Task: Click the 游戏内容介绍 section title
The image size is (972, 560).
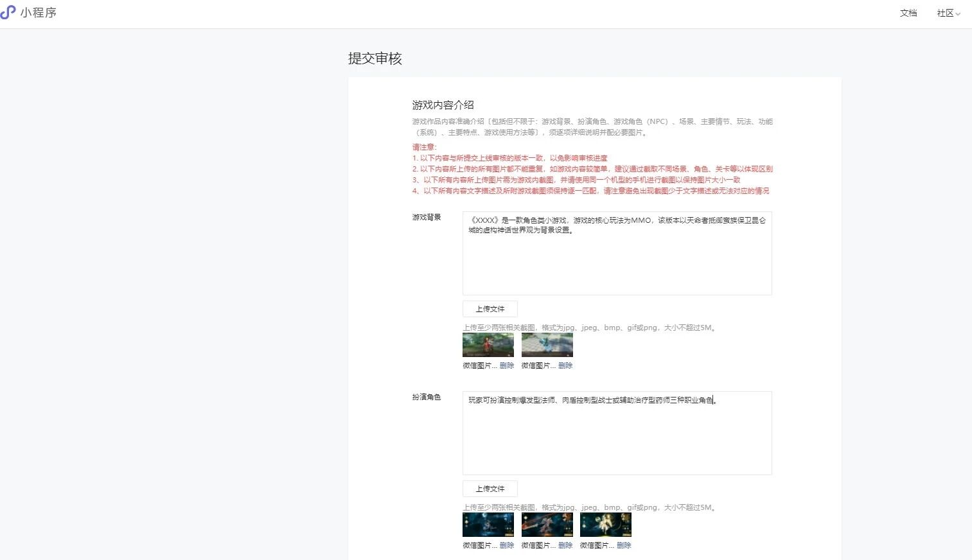Action: click(443, 105)
